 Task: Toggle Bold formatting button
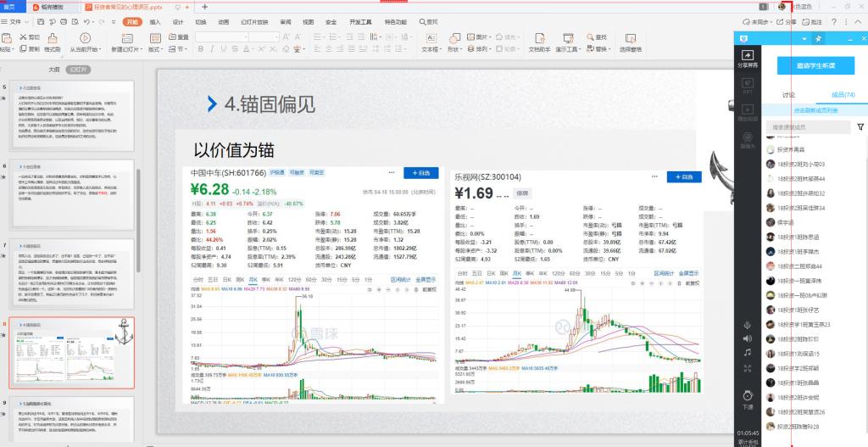tap(200, 49)
